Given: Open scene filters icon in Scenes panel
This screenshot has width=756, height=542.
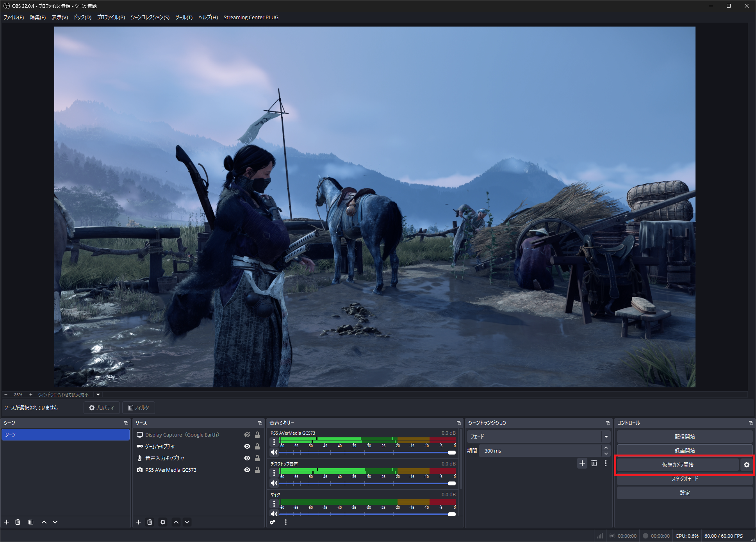Looking at the screenshot, I should pyautogui.click(x=31, y=522).
